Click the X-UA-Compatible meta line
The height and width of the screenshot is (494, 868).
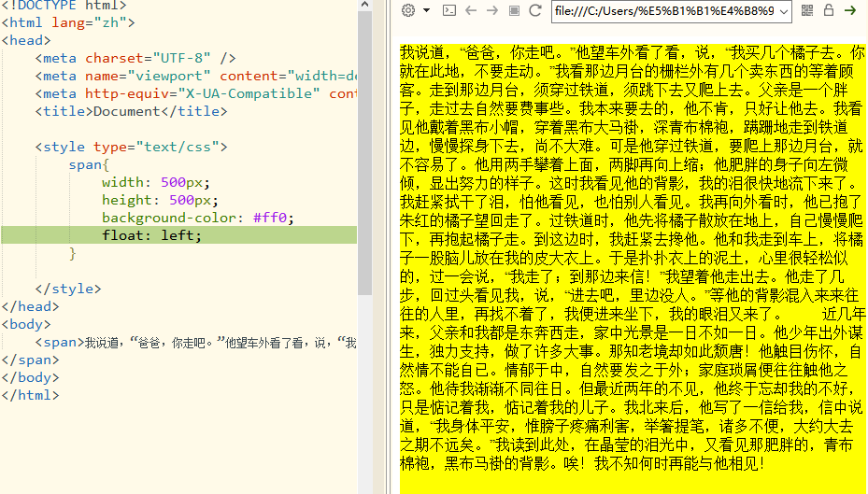[x=196, y=93]
